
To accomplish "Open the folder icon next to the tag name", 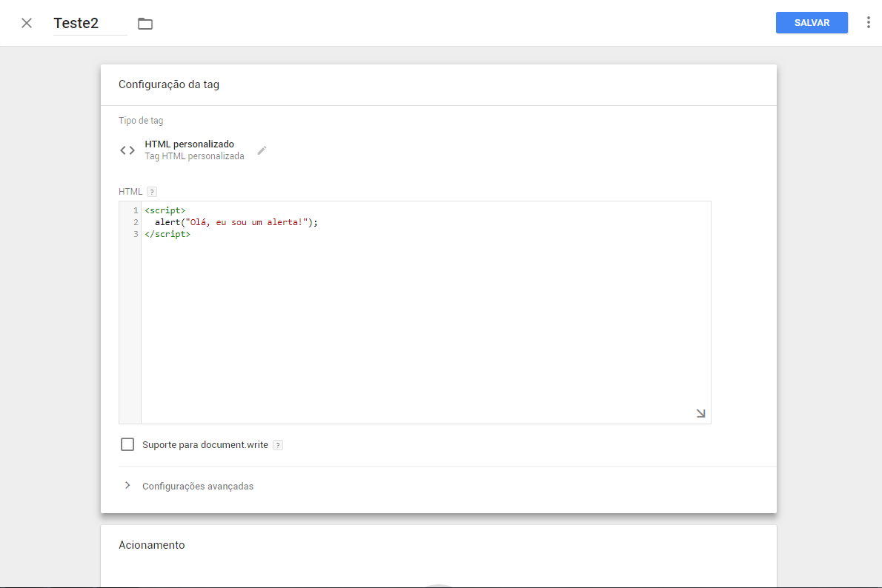I will (x=145, y=24).
